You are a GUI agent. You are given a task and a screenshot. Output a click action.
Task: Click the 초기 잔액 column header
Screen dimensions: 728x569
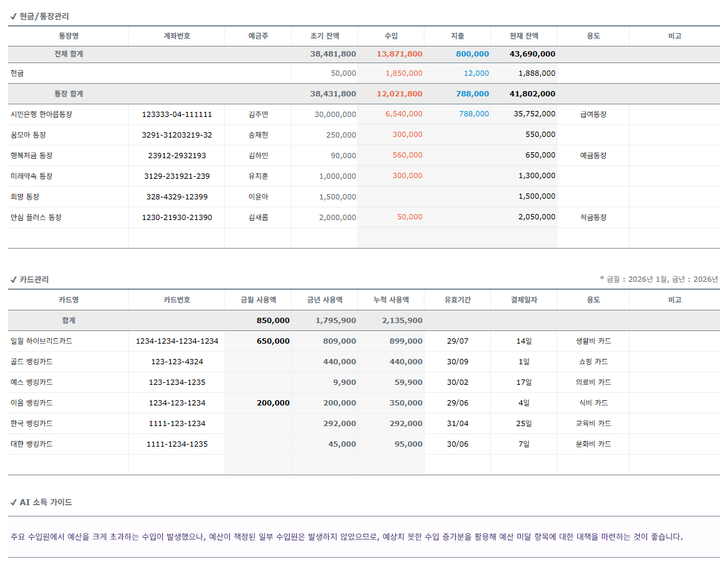click(x=325, y=36)
